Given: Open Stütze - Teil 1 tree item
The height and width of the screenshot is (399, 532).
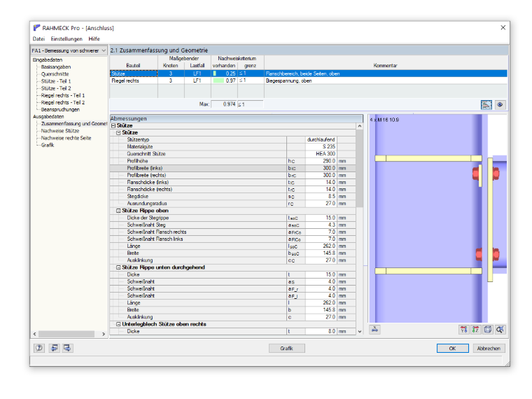Looking at the screenshot, I should [x=56, y=81].
